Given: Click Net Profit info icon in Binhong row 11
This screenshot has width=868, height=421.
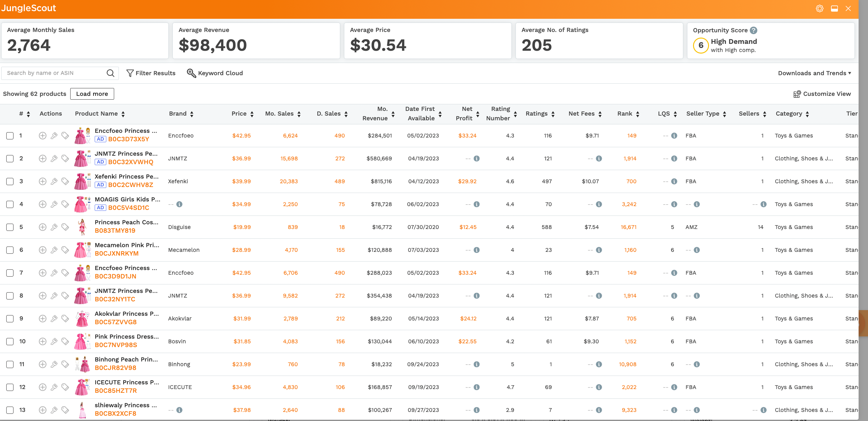Looking at the screenshot, I should 476,365.
